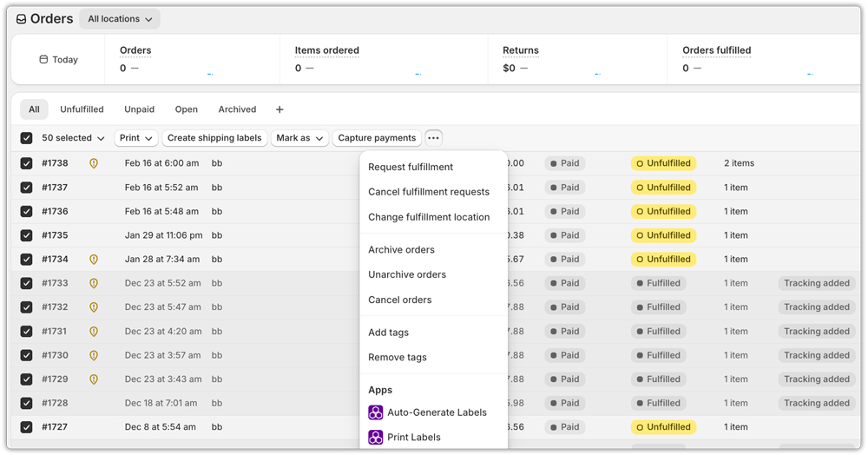Click risk warning icon on order #1733

click(94, 283)
